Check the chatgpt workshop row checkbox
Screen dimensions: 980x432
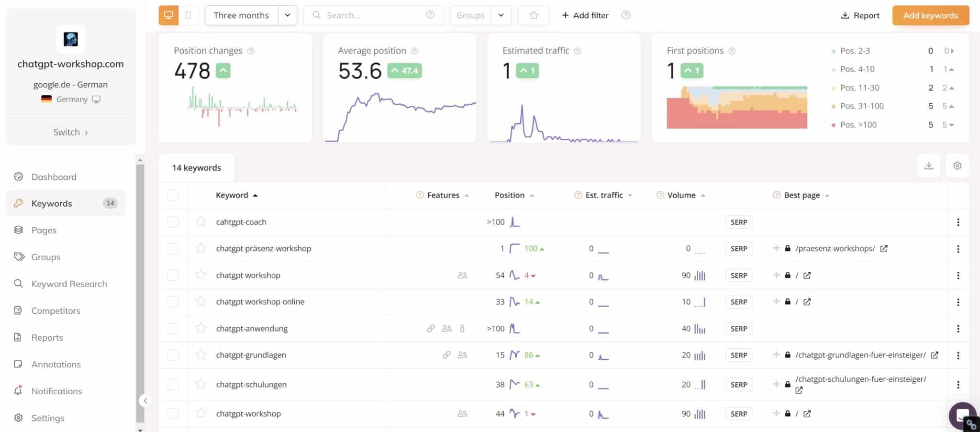[173, 275]
